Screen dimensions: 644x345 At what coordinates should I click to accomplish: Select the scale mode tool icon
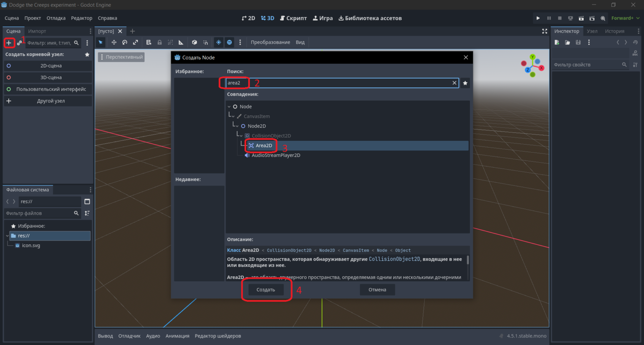[x=135, y=42]
